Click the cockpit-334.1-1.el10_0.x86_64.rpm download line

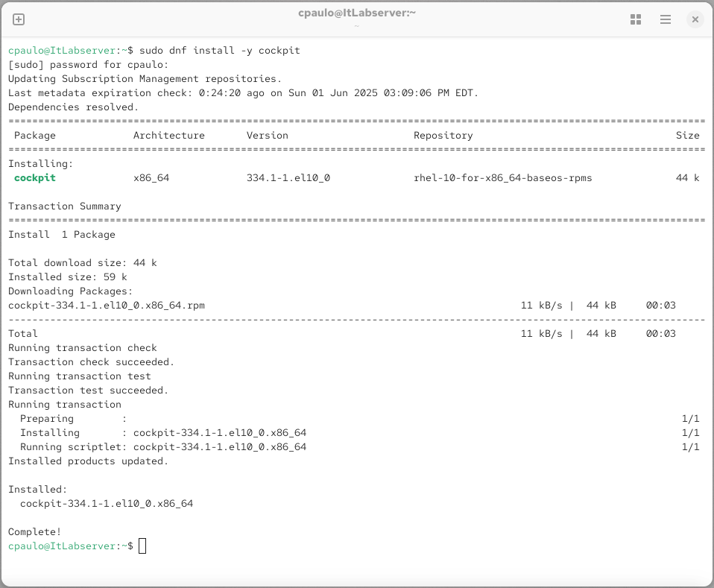click(107, 306)
